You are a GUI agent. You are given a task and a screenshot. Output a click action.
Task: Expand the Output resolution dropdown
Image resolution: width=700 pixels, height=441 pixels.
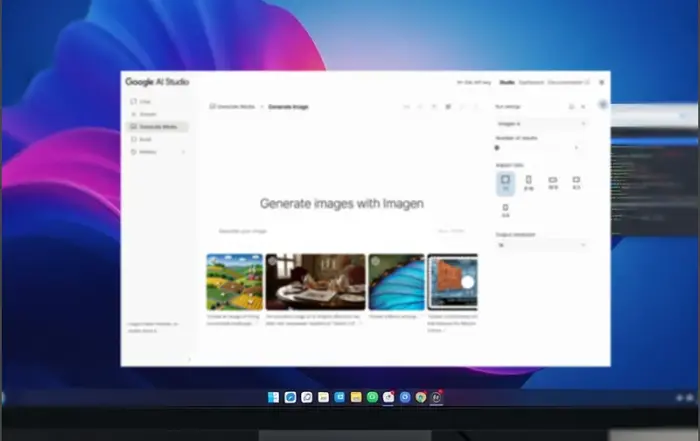click(x=541, y=244)
